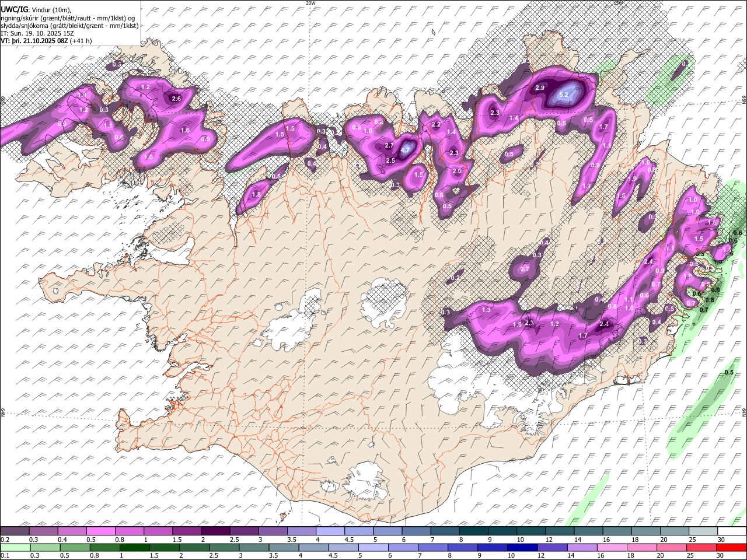Image resolution: width=747 pixels, height=560 pixels.
Task: Click the bright red above-30 swatch in lower legend
Action: (x=731, y=547)
